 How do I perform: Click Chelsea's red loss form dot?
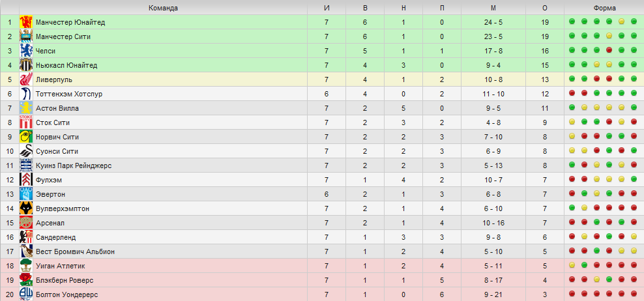pyautogui.click(x=609, y=50)
